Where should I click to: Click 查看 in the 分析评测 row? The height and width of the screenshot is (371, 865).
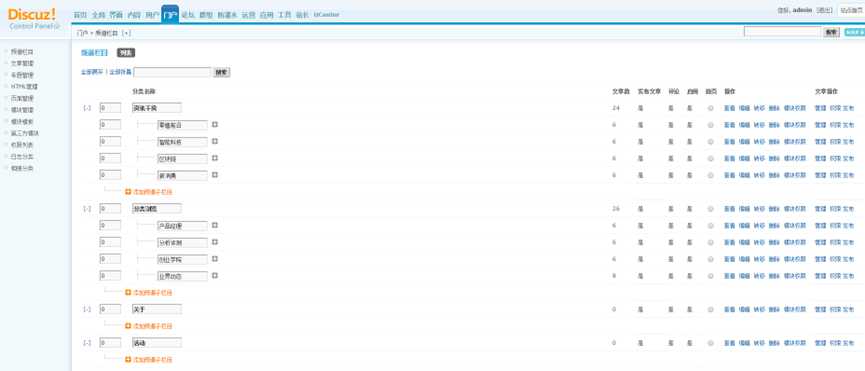point(729,242)
